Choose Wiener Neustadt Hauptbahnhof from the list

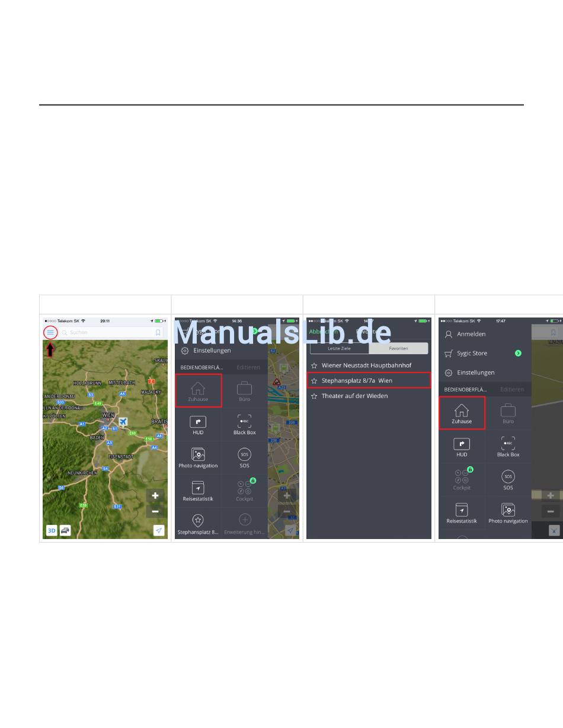coord(368,365)
